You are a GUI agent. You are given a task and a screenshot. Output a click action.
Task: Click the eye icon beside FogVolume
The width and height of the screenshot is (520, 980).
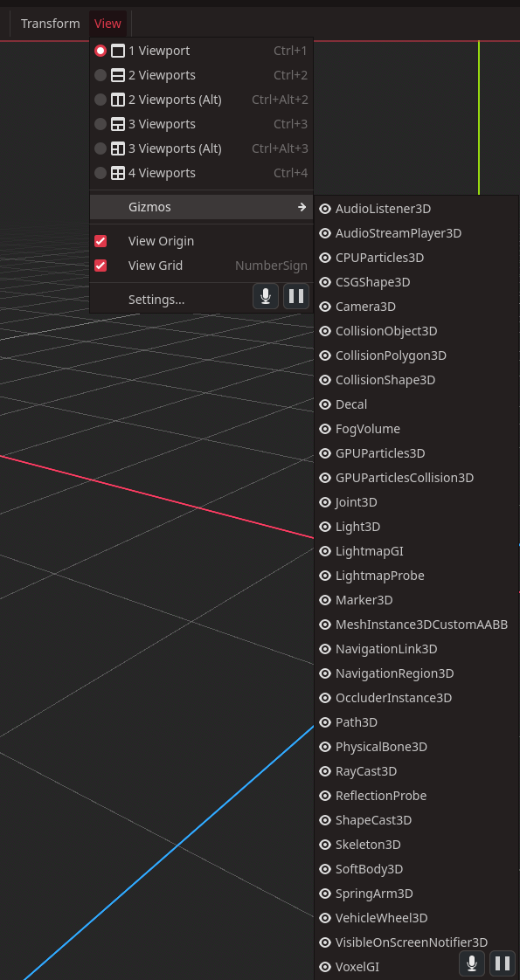324,429
